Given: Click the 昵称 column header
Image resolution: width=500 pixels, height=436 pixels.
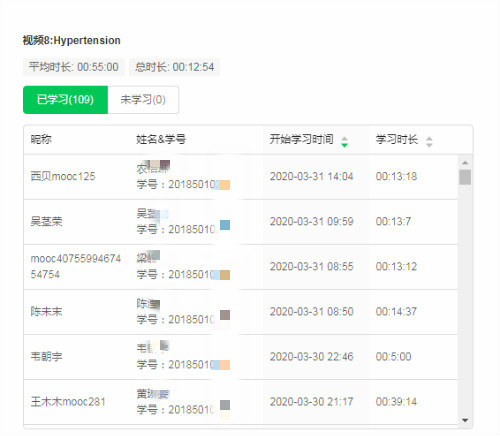Looking at the screenshot, I should 41,139.
